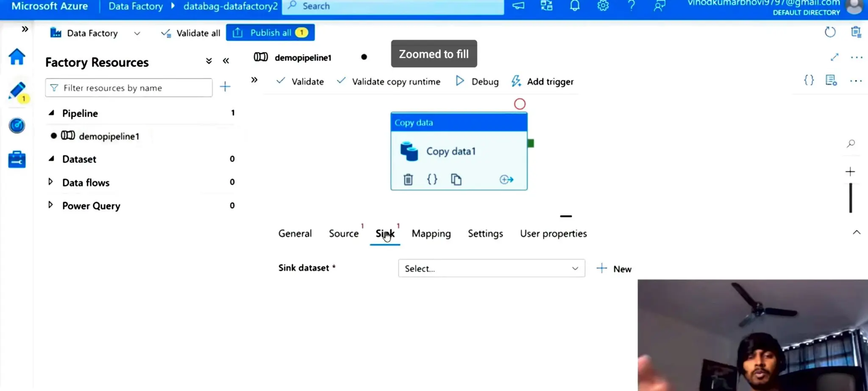Add a new resource with plus icon
This screenshot has width=868, height=391.
(x=225, y=87)
